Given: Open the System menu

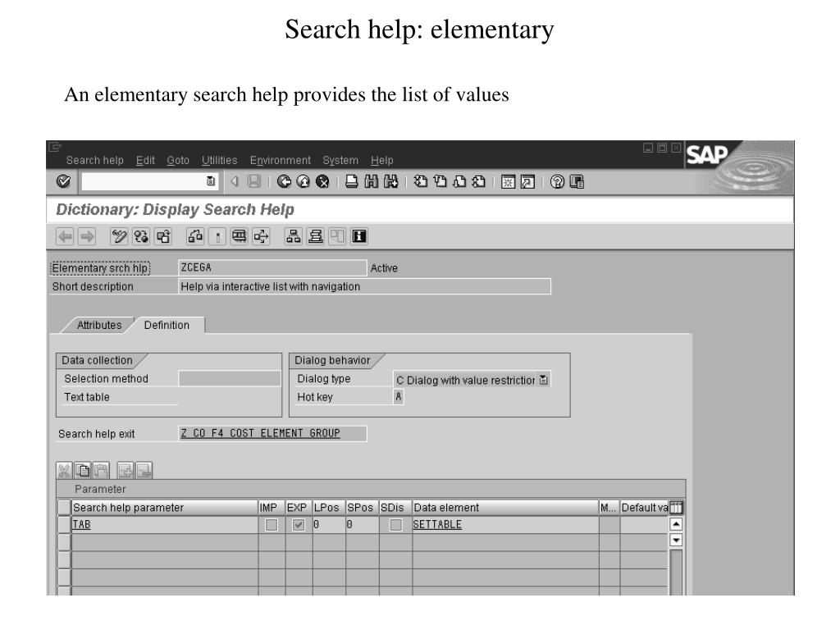Looking at the screenshot, I should point(340,160).
